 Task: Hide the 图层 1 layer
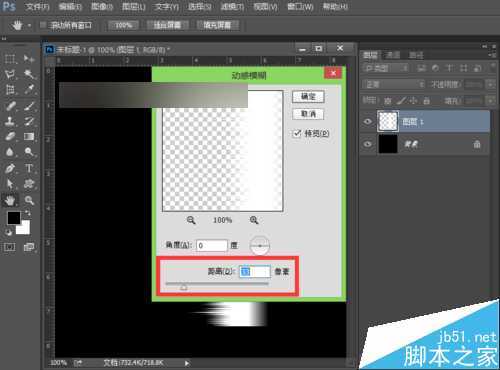click(368, 121)
